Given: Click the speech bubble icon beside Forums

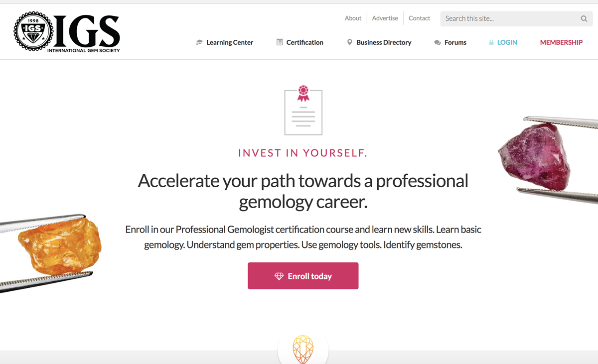Looking at the screenshot, I should click(438, 43).
